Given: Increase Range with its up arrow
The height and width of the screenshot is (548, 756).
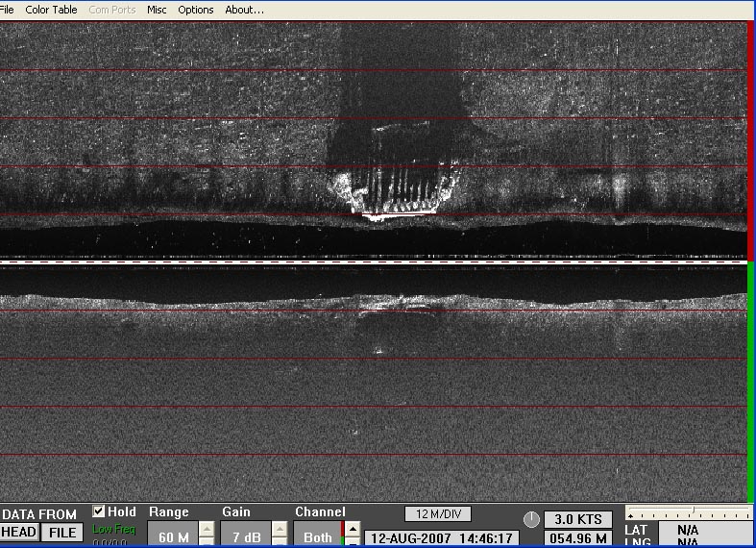Looking at the screenshot, I should tap(207, 529).
